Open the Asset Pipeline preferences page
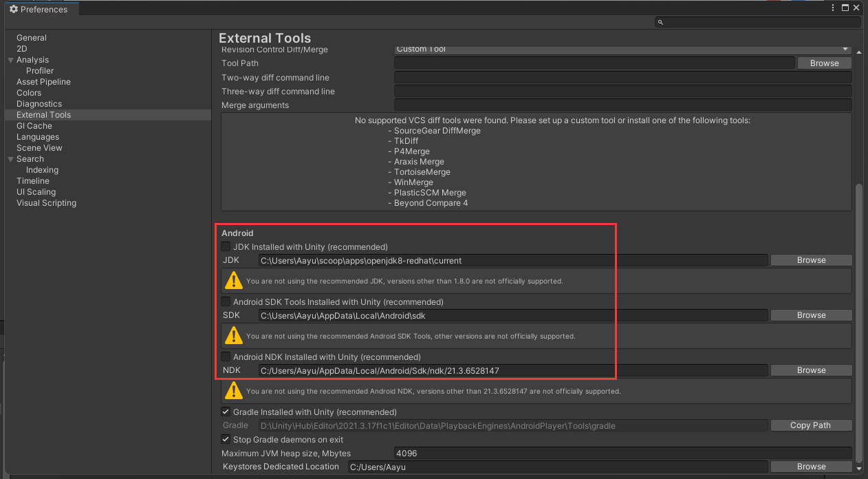868x479 pixels. point(43,82)
